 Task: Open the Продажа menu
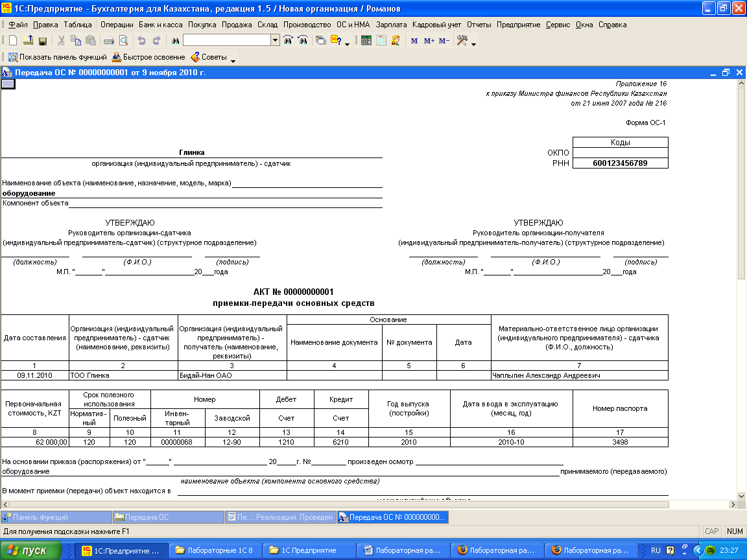click(236, 25)
